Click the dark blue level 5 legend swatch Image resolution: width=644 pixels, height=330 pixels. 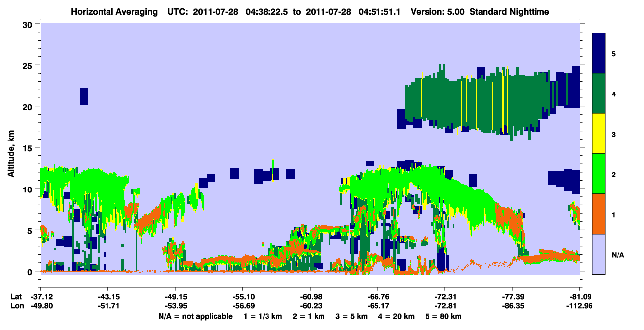coord(599,53)
